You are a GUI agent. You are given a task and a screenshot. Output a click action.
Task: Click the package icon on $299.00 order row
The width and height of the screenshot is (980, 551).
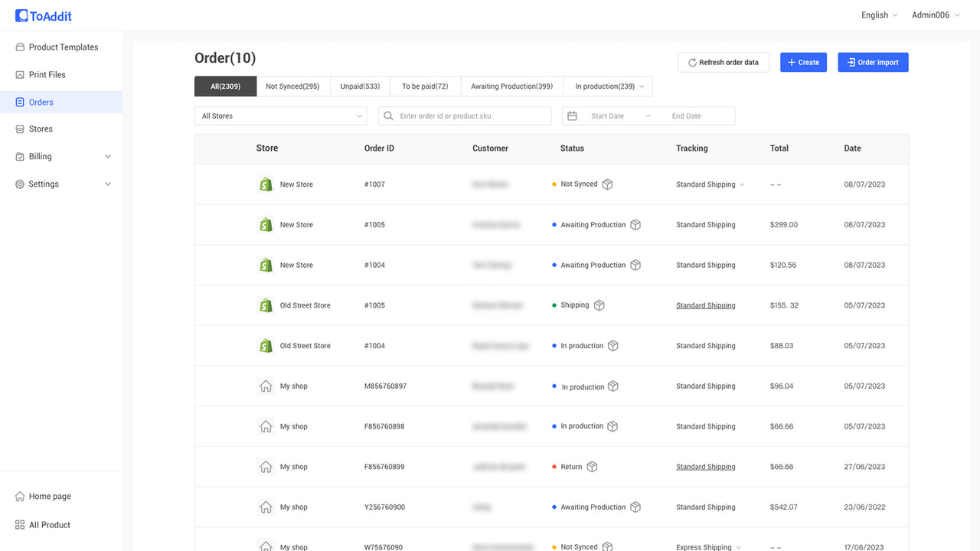(635, 225)
